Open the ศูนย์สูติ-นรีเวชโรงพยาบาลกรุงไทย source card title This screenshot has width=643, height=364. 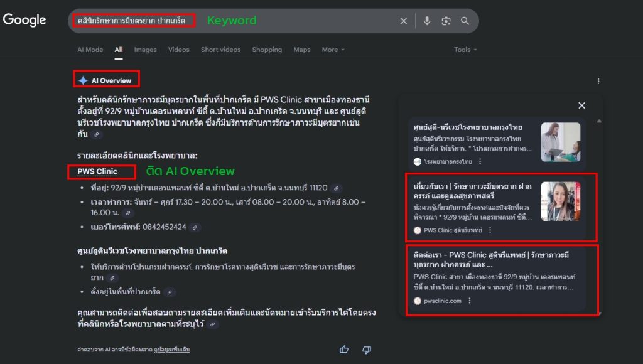point(468,127)
